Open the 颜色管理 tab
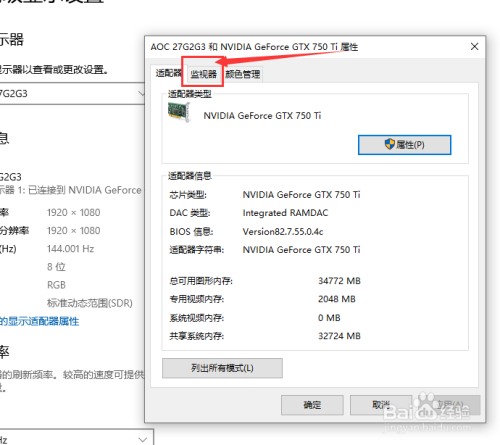The width and height of the screenshot is (500, 445). coord(242,74)
